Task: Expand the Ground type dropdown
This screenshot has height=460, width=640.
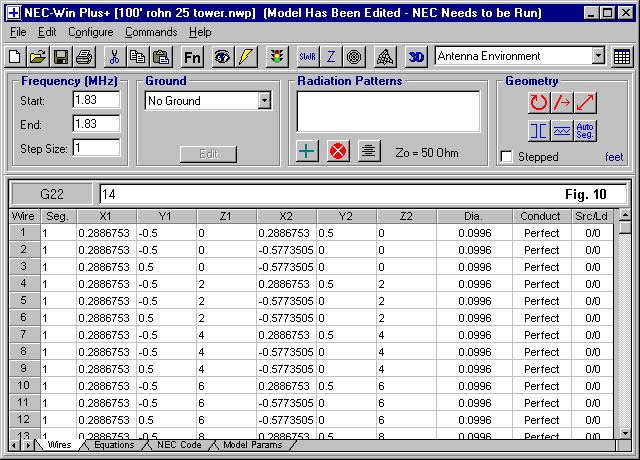Action: pos(264,101)
